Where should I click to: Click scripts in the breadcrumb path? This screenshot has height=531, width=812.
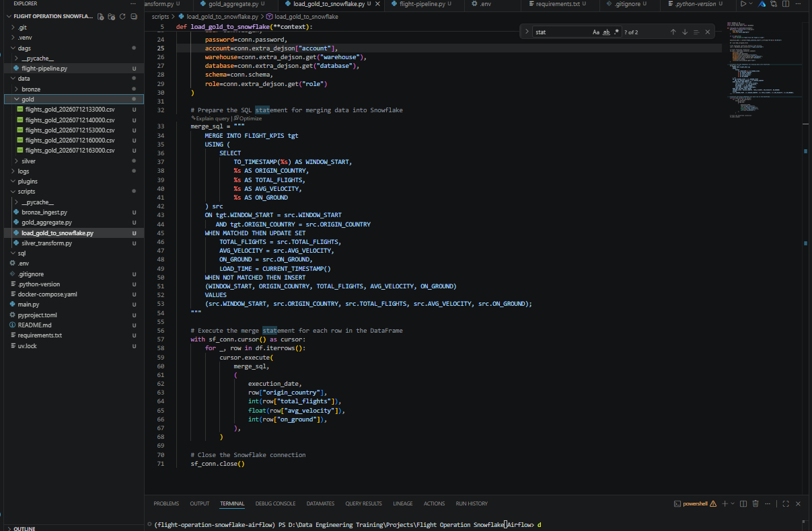point(160,15)
